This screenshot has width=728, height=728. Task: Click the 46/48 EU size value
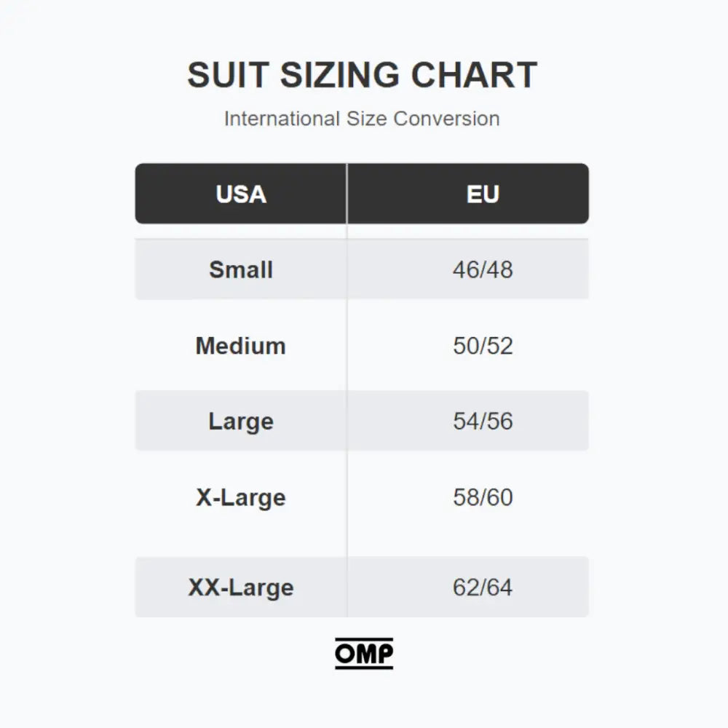483,269
